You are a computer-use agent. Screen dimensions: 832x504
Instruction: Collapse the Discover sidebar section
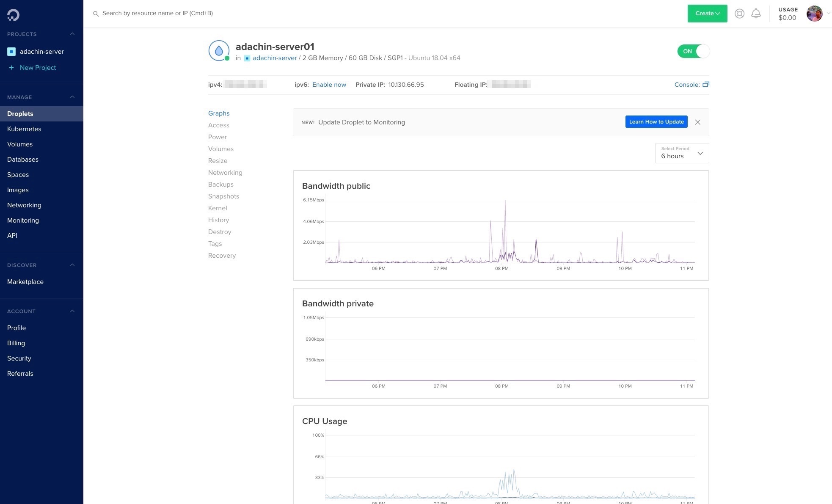(72, 265)
